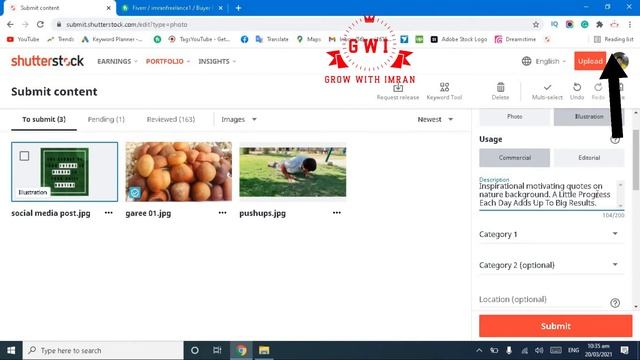This screenshot has height=360, width=640.
Task: Open the Dreamstime bookmark
Action: 515,39
